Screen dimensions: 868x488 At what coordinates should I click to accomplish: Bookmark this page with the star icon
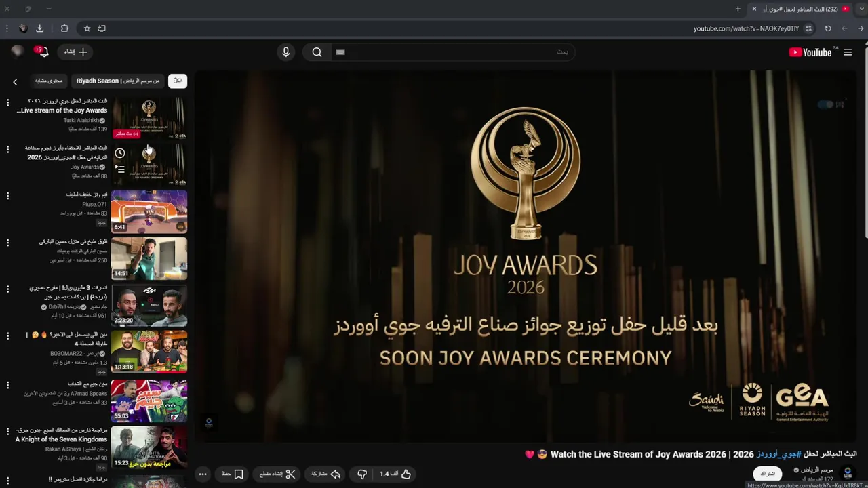coord(87,28)
